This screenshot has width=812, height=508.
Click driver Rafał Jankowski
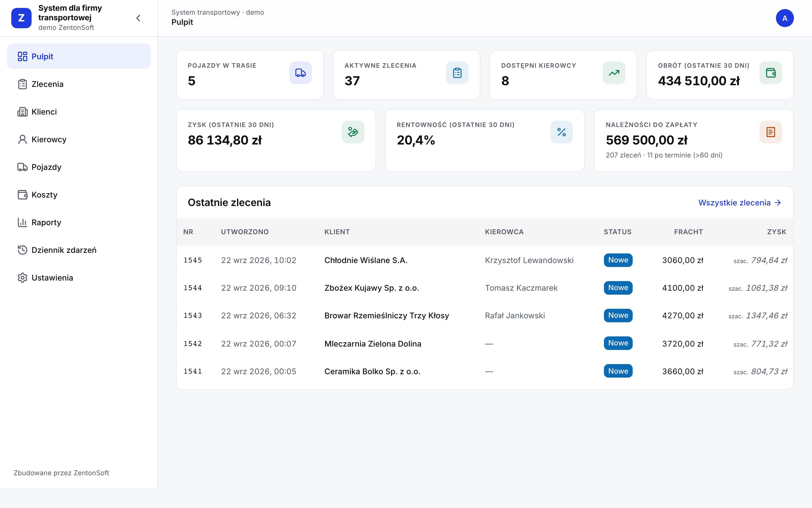[x=515, y=316]
